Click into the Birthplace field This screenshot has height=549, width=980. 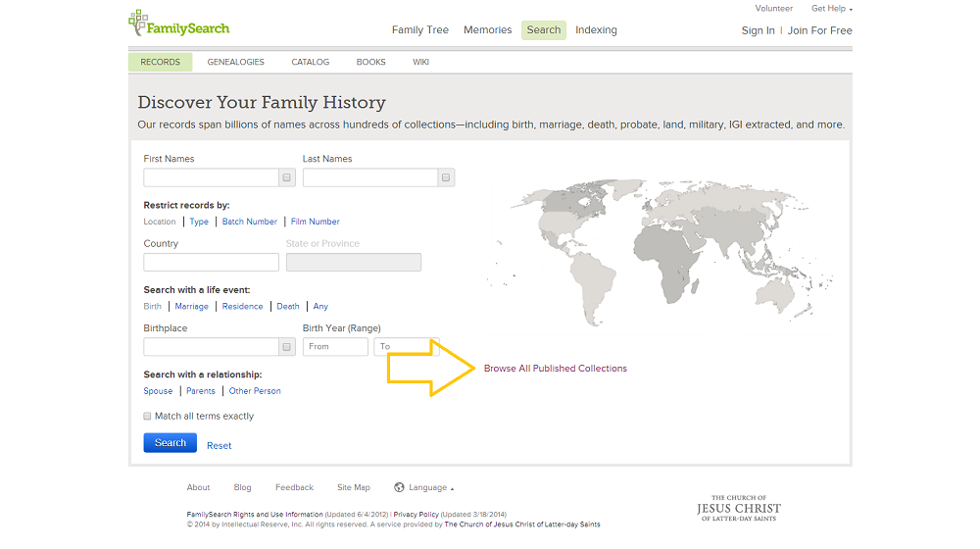[212, 347]
